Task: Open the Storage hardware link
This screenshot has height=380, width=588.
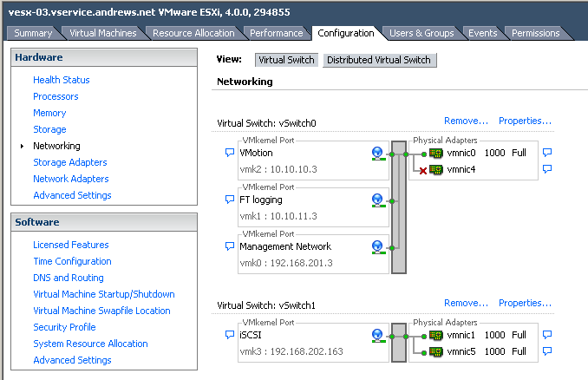Action: pyautogui.click(x=49, y=129)
